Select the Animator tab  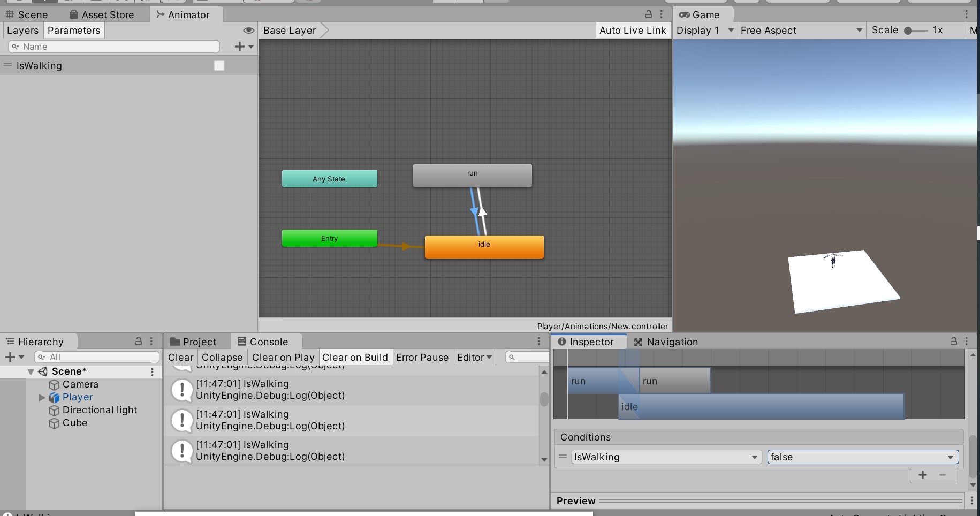click(183, 14)
